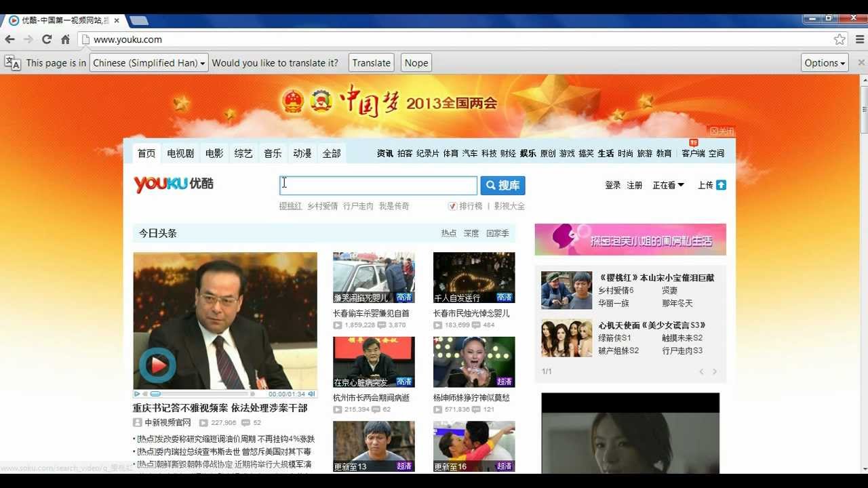
Task: Click the translate icon in the infobar
Action: point(13,63)
